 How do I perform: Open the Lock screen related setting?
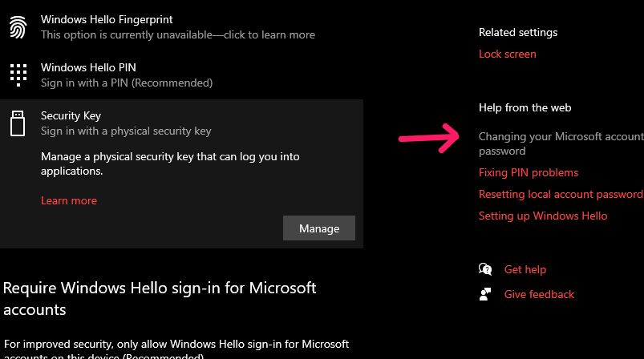[507, 54]
